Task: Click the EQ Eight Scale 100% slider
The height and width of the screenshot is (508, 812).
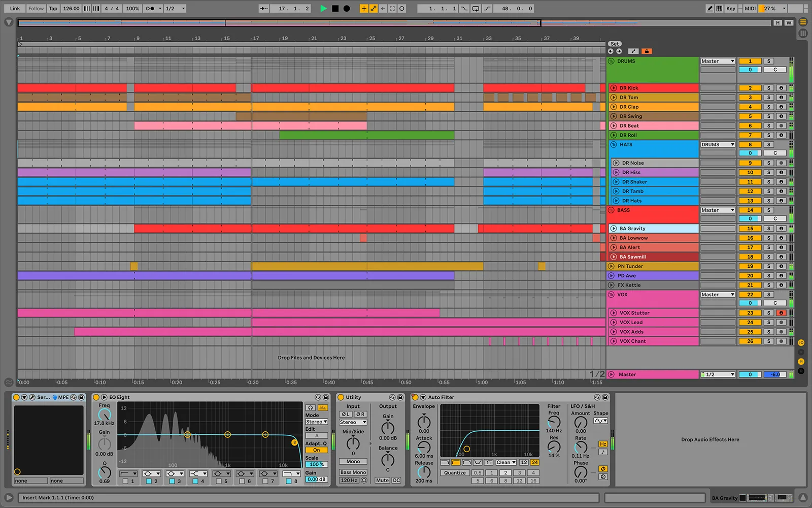Action: pos(317,464)
